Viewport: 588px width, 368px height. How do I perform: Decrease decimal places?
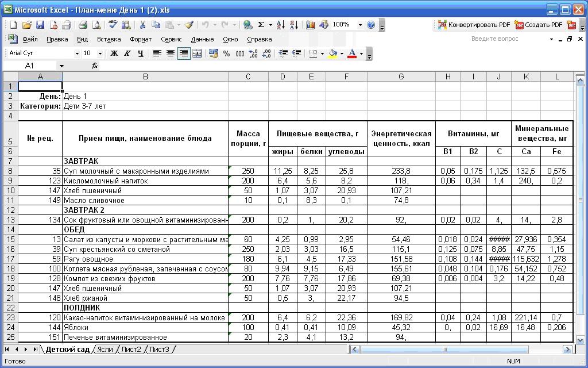pyautogui.click(x=266, y=53)
